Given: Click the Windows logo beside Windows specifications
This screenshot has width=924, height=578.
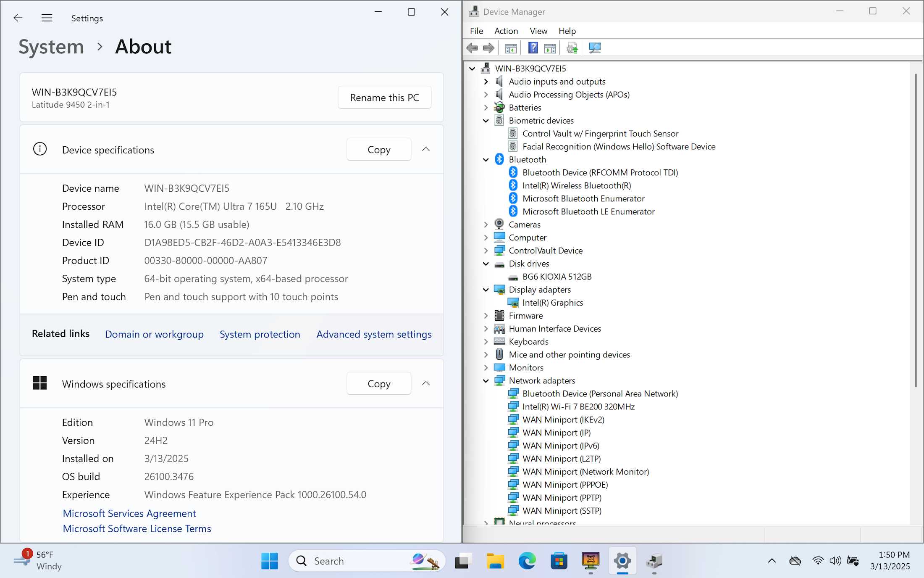Looking at the screenshot, I should point(40,383).
